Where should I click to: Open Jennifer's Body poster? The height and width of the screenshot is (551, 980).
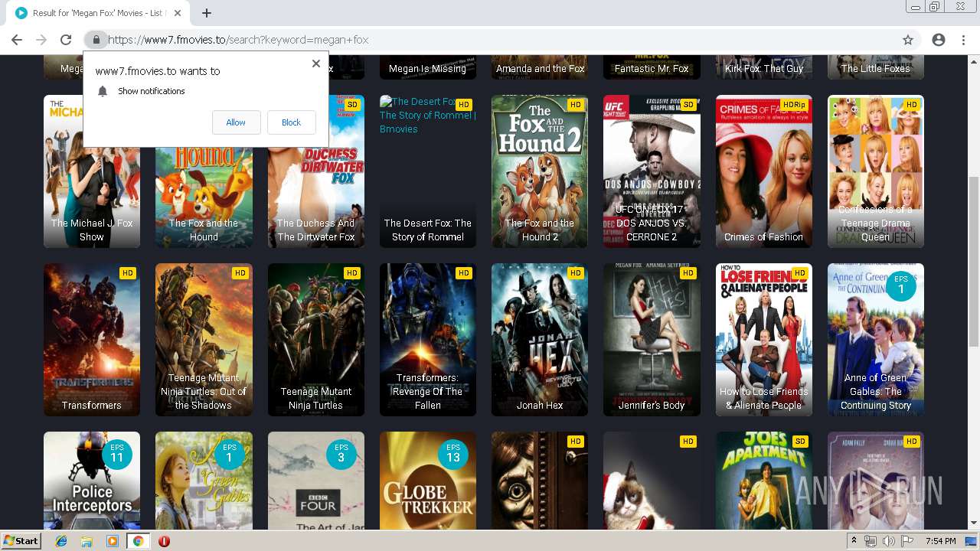[652, 340]
